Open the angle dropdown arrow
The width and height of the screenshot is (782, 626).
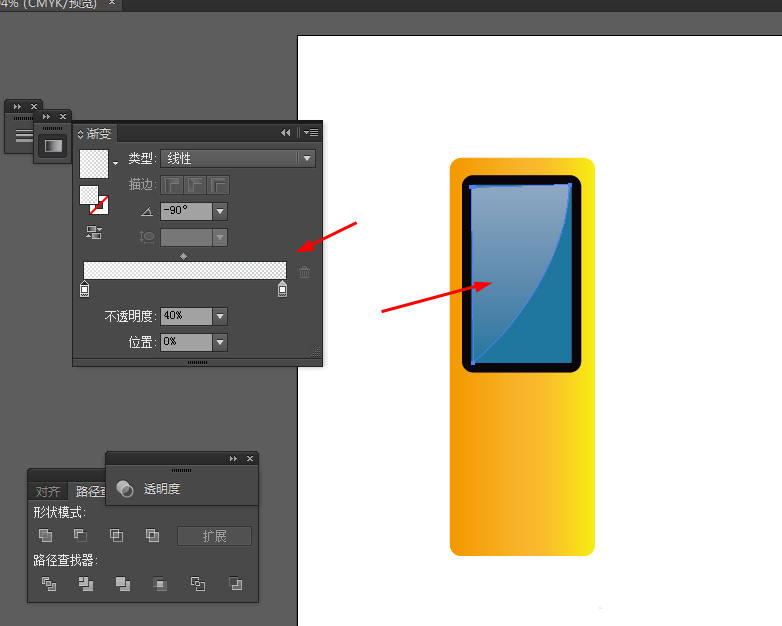click(x=220, y=211)
